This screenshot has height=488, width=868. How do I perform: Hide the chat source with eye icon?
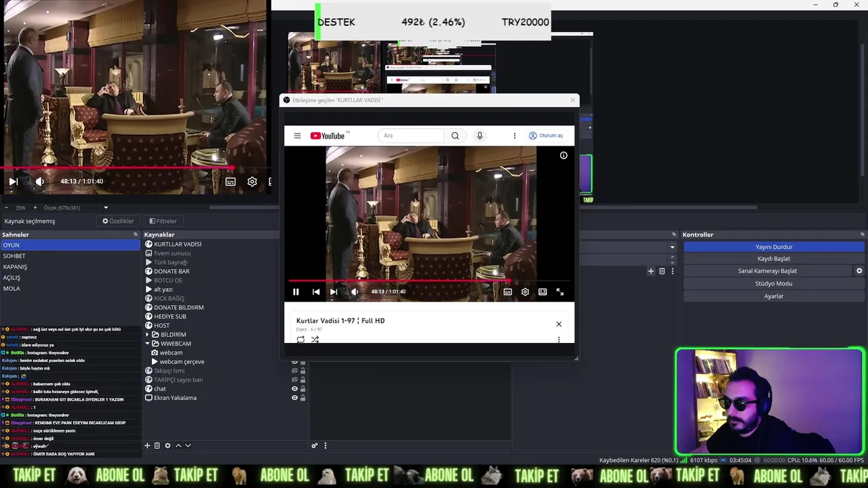pyautogui.click(x=294, y=389)
